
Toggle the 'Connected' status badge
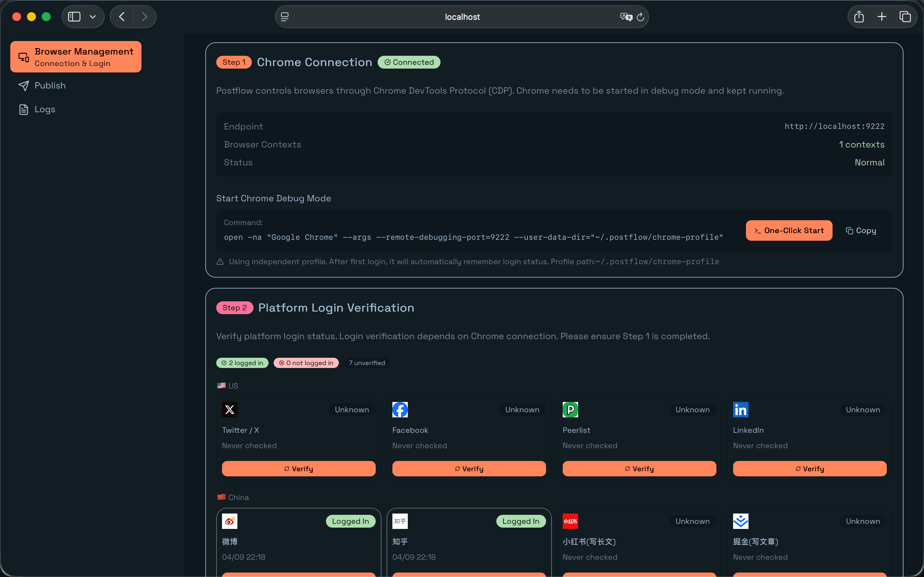point(409,62)
